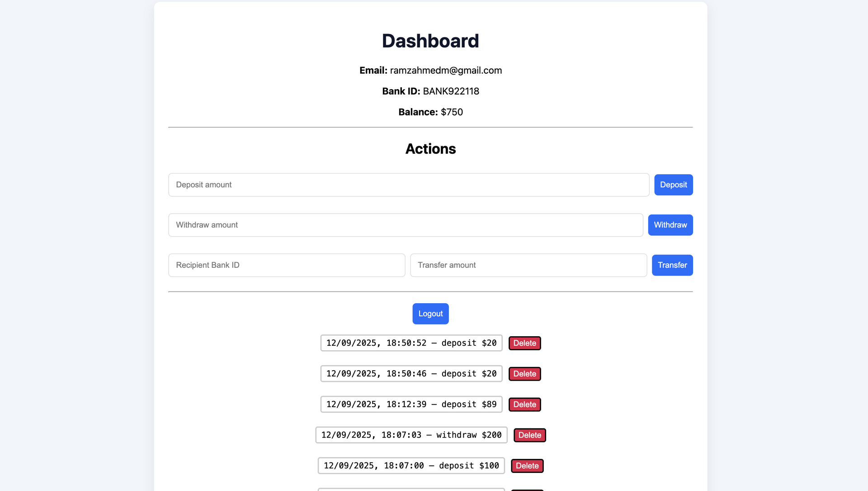
Task: Click the email address ramzahmedm@gmail.com
Action: (x=445, y=70)
